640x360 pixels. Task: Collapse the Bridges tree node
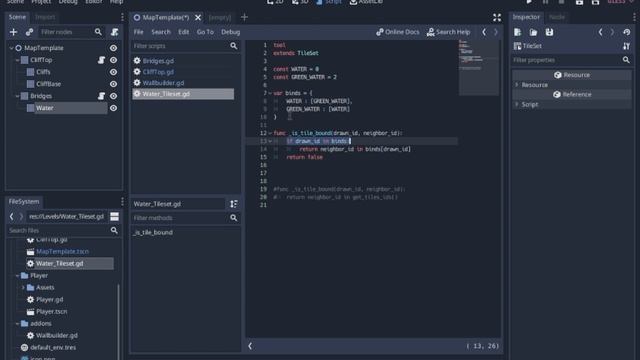(18, 96)
